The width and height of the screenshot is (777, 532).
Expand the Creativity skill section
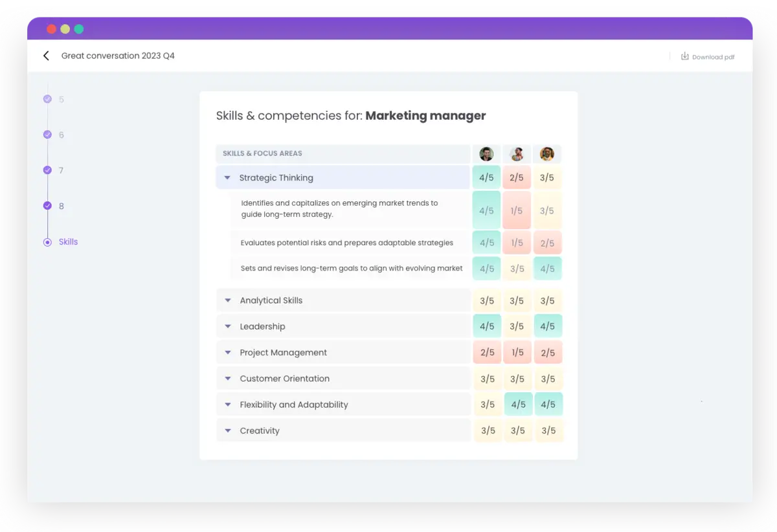click(227, 430)
